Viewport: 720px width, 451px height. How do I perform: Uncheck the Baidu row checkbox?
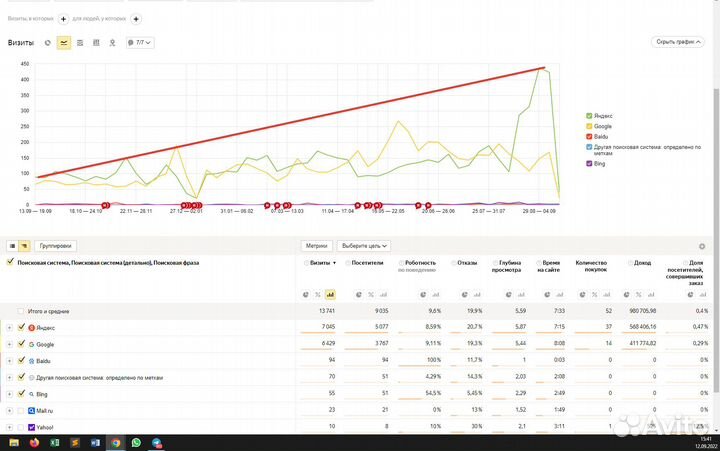pyautogui.click(x=21, y=360)
